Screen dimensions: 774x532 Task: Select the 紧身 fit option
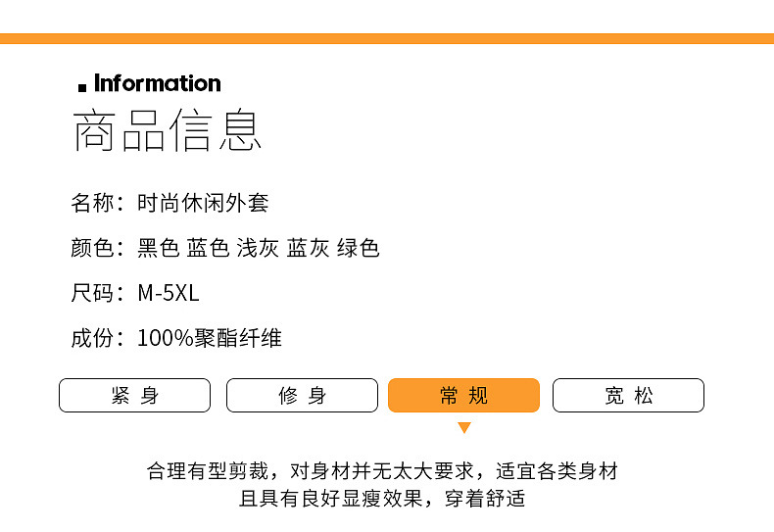135,396
